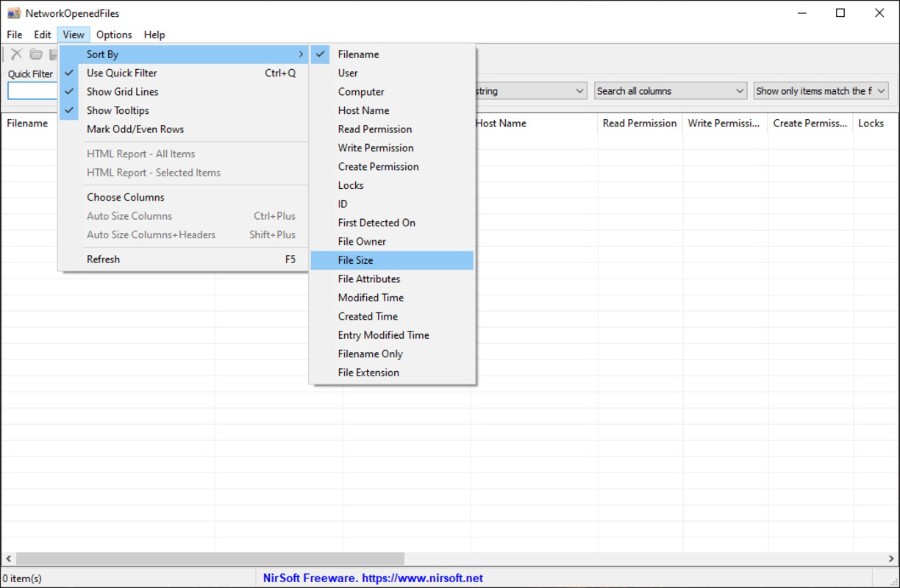Sort by Filename Only in submenu
The width and height of the screenshot is (900, 588).
[392, 354]
